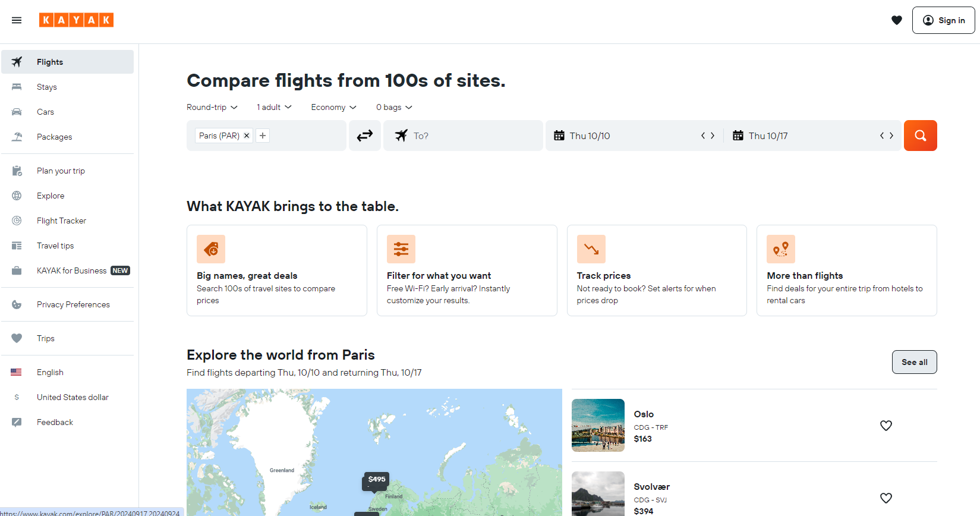Save Oslo with the heart toggle
980x516 pixels.
click(886, 426)
